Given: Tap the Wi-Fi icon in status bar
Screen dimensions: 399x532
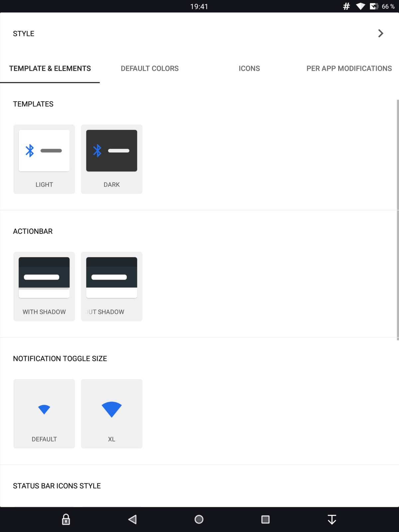Looking at the screenshot, I should tap(360, 6).
